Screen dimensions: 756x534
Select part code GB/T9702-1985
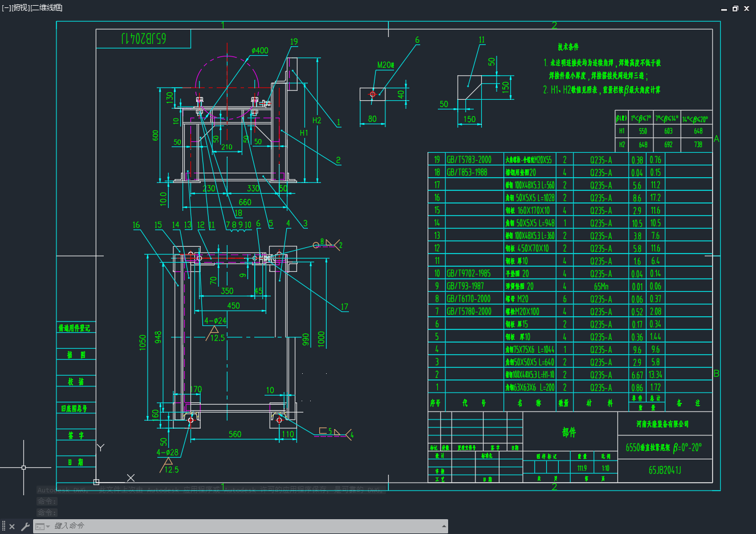coord(469,274)
